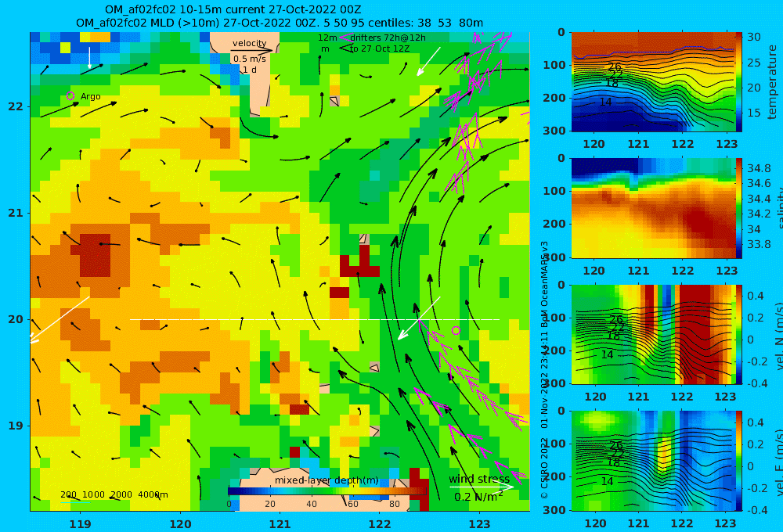
Task: Click the 'mixed-layer depth(m)' label
Action: (327, 480)
